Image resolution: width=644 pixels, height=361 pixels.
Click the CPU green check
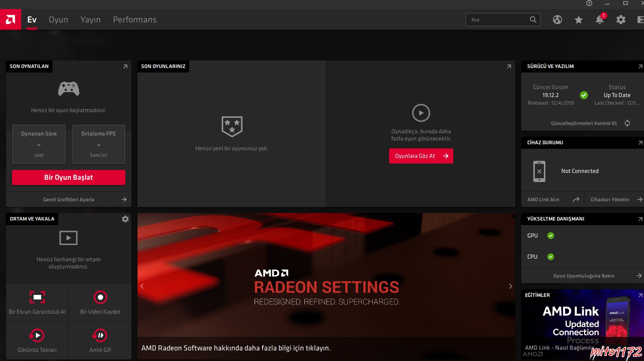coord(551,257)
